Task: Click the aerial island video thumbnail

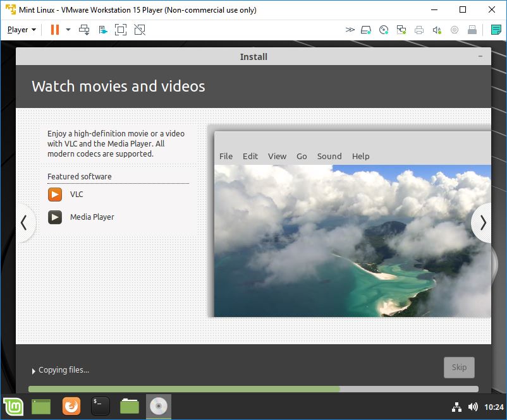Action: tap(353, 241)
